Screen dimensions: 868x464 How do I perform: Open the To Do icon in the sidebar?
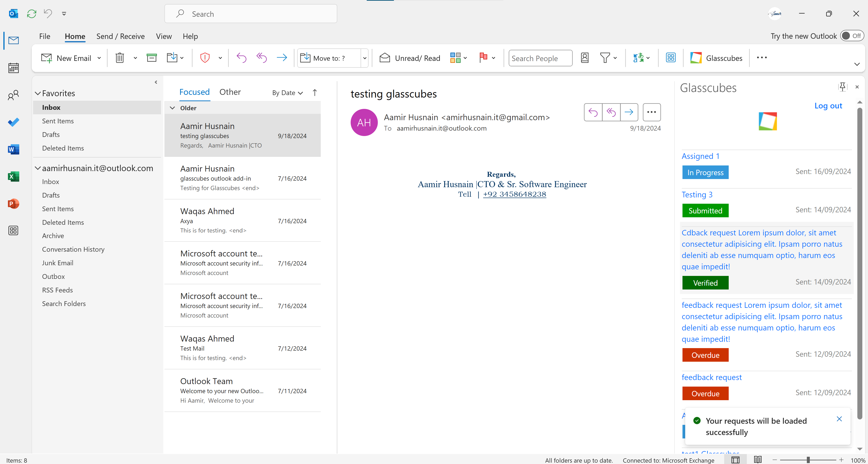click(13, 122)
